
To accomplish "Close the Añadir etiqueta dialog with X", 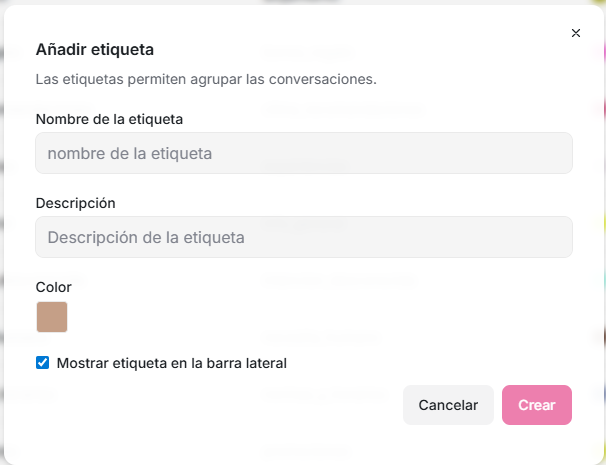I will click(576, 33).
